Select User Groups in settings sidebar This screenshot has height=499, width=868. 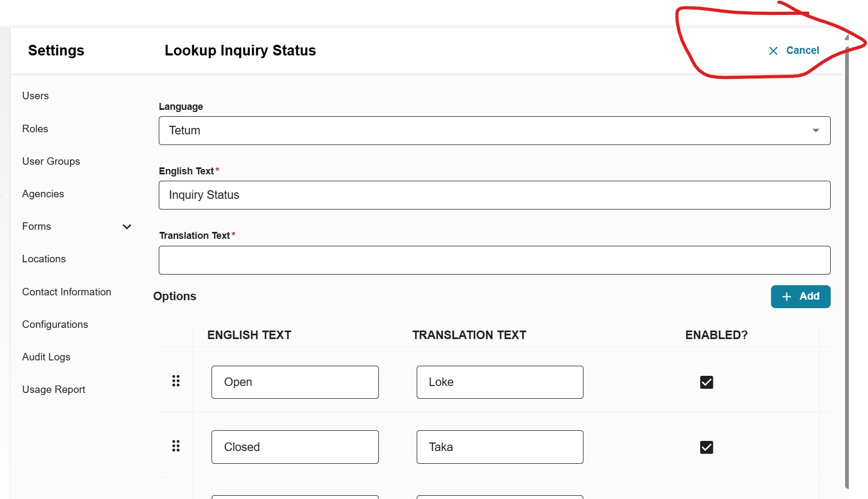click(x=51, y=162)
